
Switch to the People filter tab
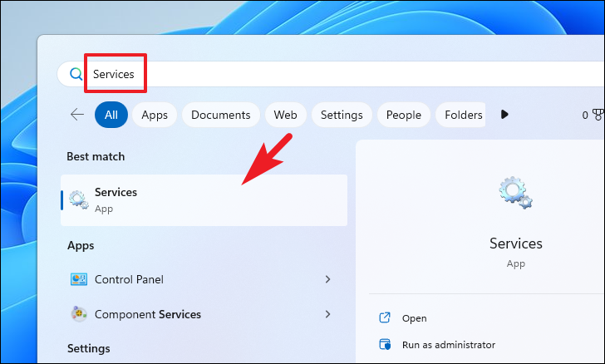point(404,115)
